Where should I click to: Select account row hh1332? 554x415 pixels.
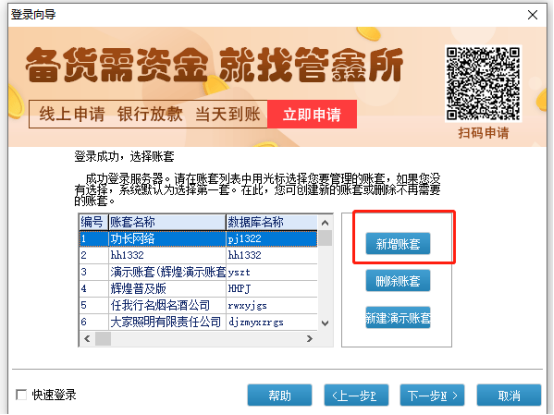[x=198, y=255]
